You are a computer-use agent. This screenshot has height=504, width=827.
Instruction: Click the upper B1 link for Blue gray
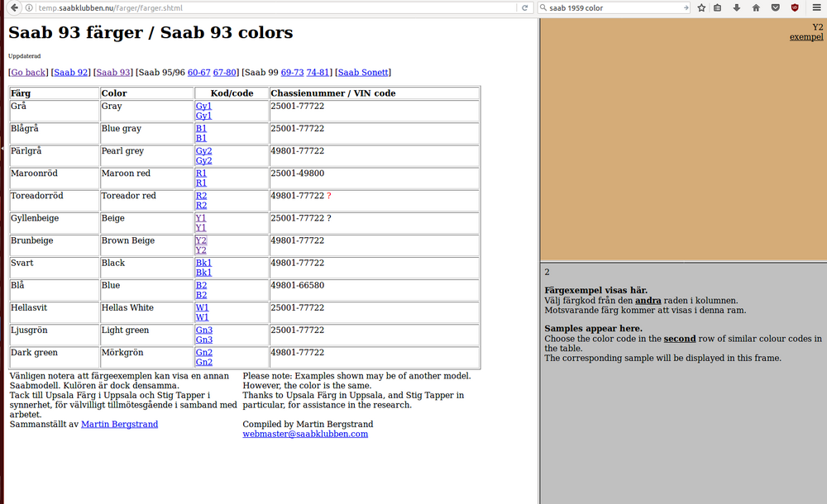pos(201,128)
